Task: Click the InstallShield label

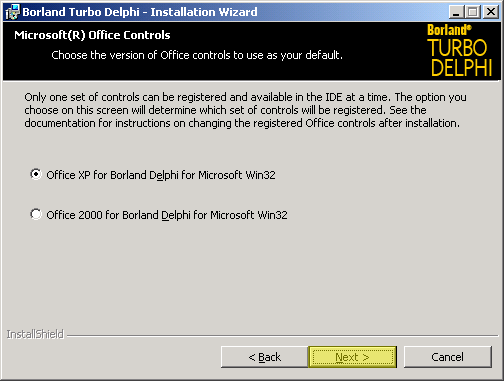Action: pyautogui.click(x=35, y=334)
